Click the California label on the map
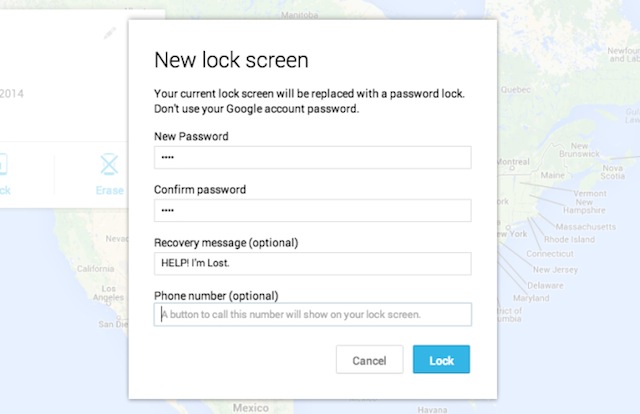 point(96,269)
